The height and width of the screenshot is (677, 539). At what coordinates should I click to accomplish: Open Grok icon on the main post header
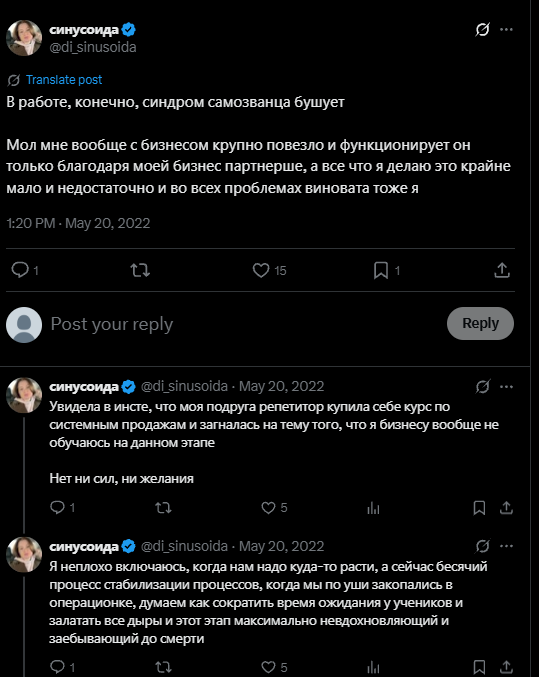click(482, 29)
